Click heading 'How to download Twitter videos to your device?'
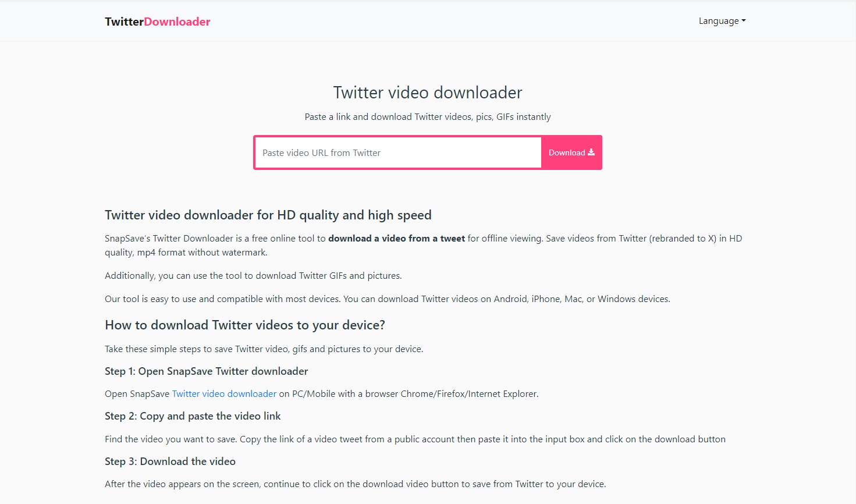 click(245, 325)
